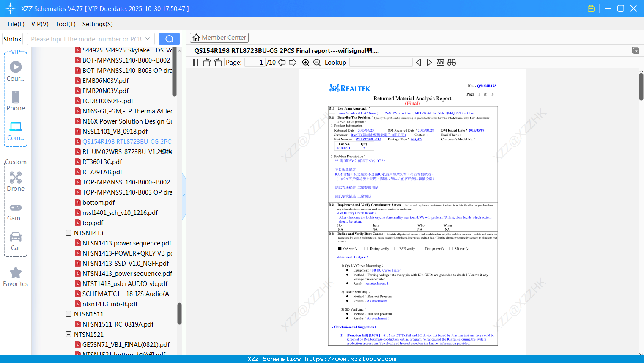
Task: Open NTSN1413 power sequence.pdf
Action: click(127, 243)
